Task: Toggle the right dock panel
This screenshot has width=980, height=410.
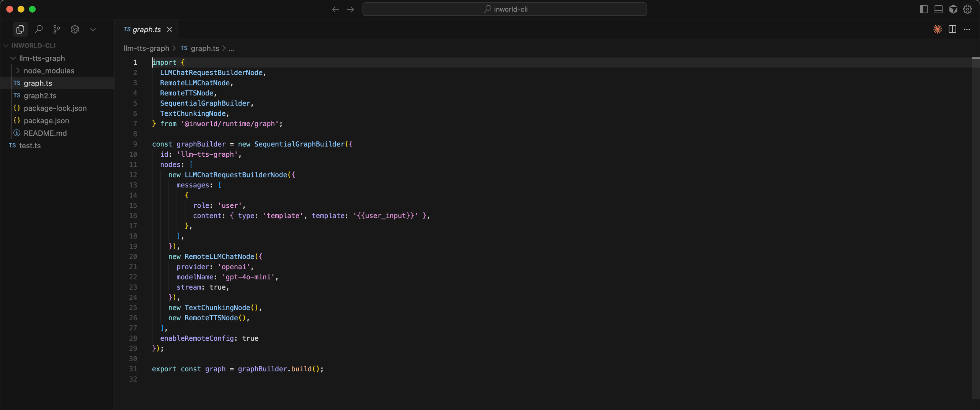Action: pos(923,9)
